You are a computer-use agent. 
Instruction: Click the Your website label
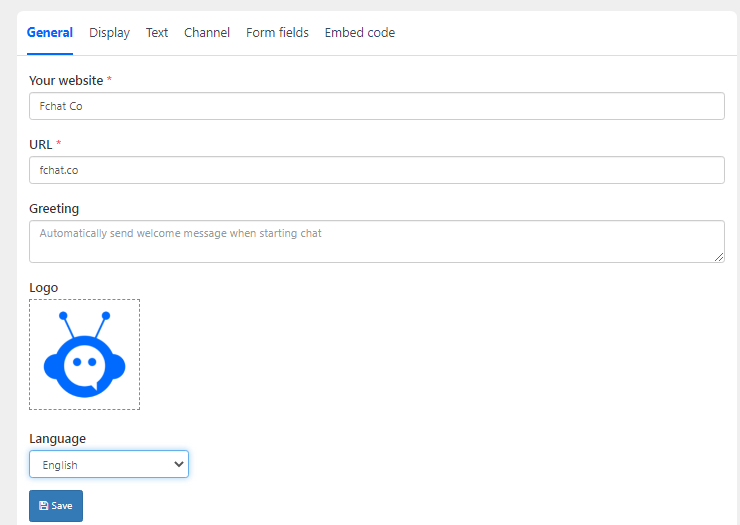[66, 81]
